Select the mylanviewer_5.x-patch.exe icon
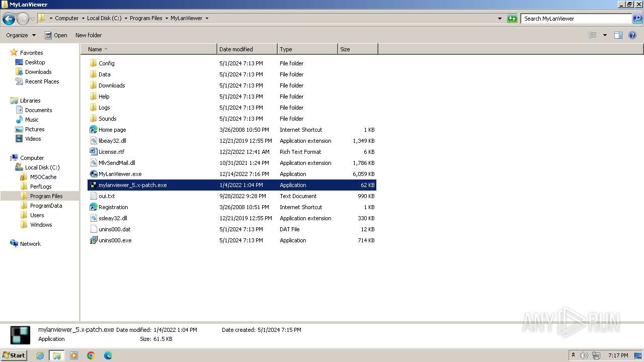 pos(93,185)
